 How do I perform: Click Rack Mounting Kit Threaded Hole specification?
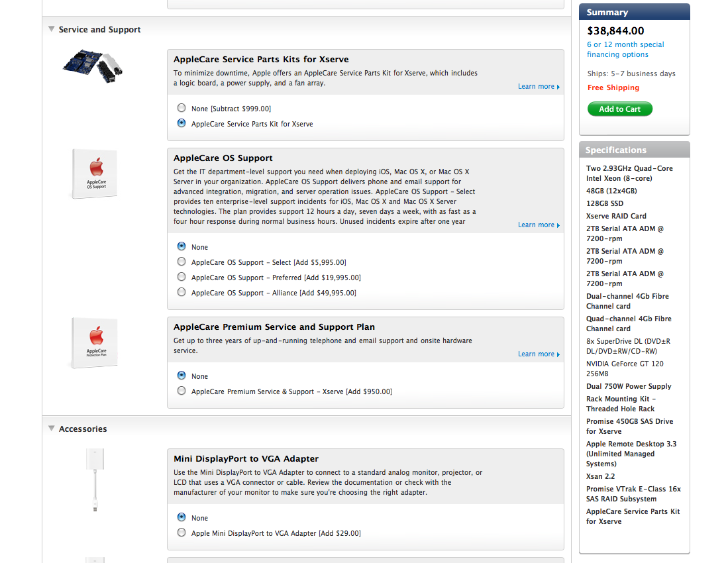[621, 404]
